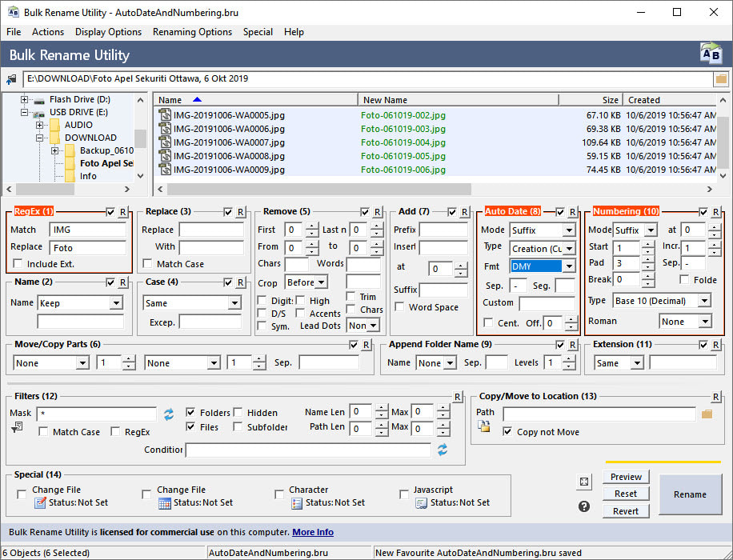Viewport: 733px width, 560px height.
Task: Click the folder tree horizontal scrollbar
Action: (46, 189)
